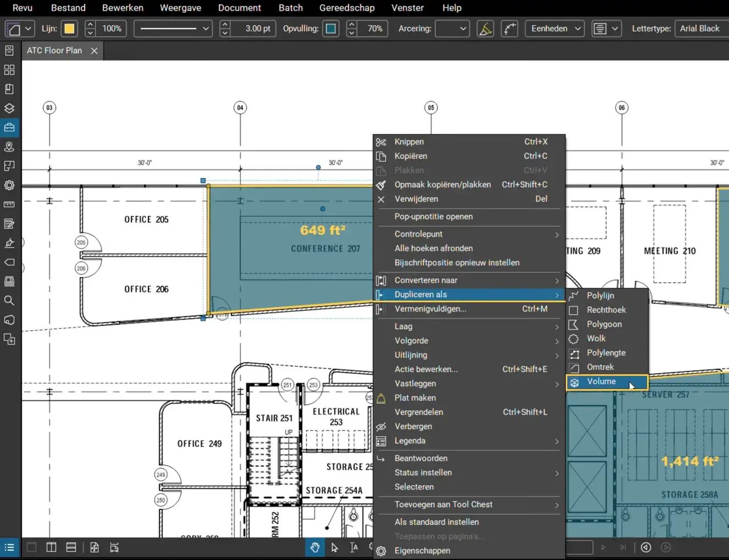729x560 pixels.
Task: Open the Spaces location pin panel
Action: tap(9, 147)
